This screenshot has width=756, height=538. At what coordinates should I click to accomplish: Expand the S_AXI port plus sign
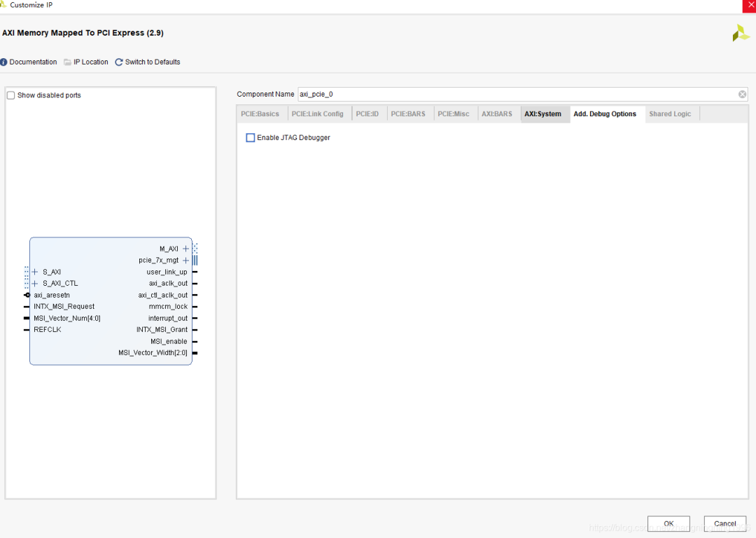[x=35, y=272]
